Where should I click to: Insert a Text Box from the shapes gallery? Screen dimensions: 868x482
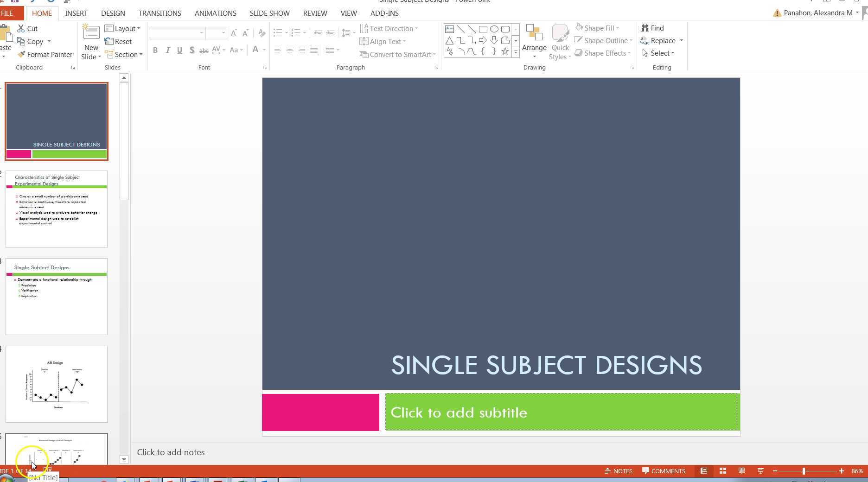449,29
